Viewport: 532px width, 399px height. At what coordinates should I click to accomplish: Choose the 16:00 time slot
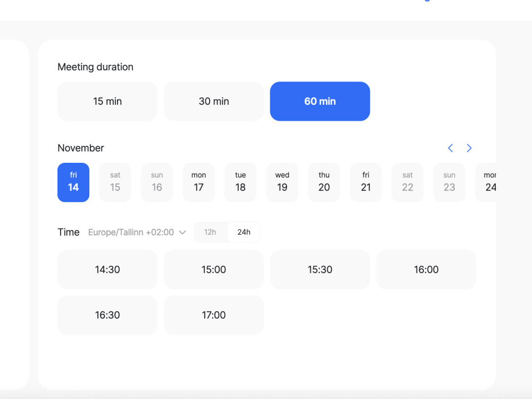click(x=426, y=270)
